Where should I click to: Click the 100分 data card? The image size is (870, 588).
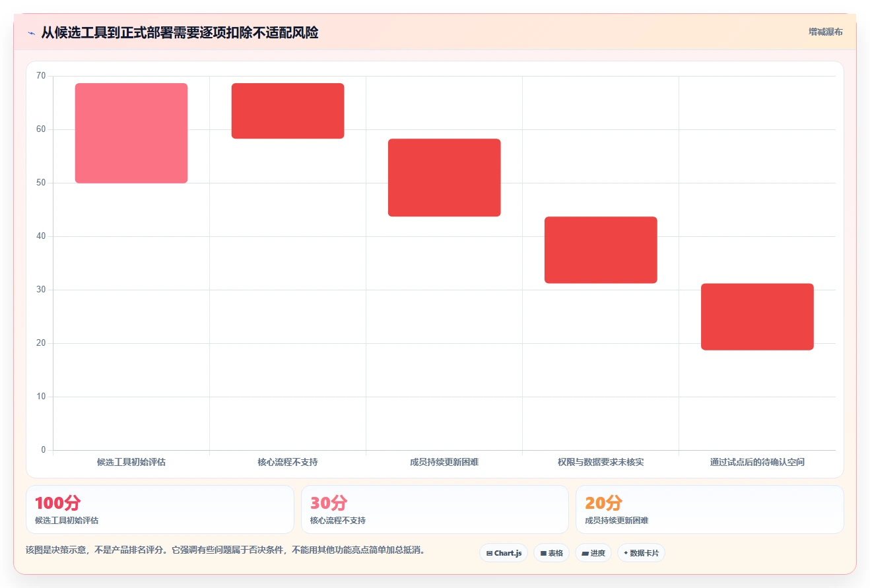tap(160, 509)
